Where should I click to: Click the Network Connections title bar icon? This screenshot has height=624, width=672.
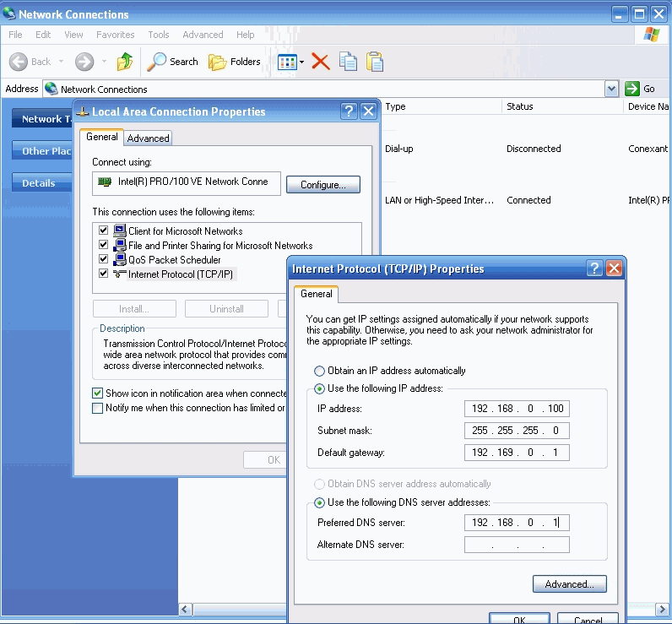9,14
